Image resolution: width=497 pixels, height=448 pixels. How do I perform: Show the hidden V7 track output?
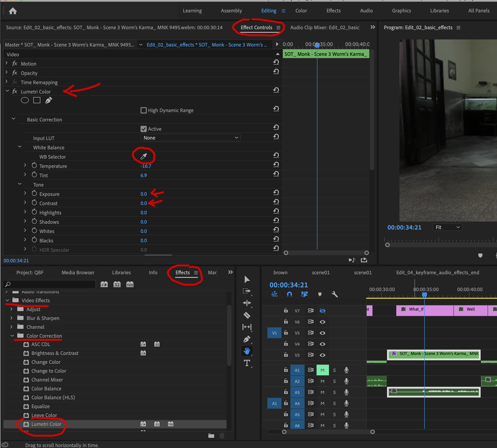click(x=322, y=311)
